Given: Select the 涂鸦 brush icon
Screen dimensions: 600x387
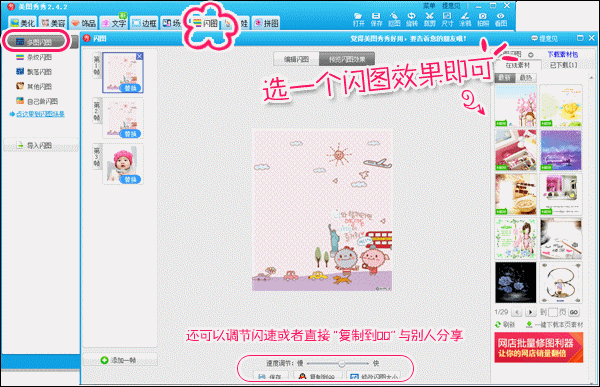Looking at the screenshot, I should coord(465,19).
